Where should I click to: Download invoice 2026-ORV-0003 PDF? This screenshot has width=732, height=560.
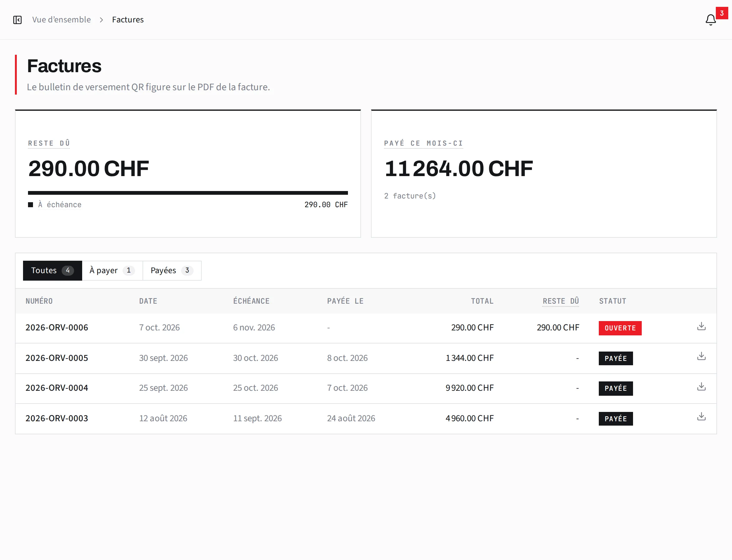(701, 417)
